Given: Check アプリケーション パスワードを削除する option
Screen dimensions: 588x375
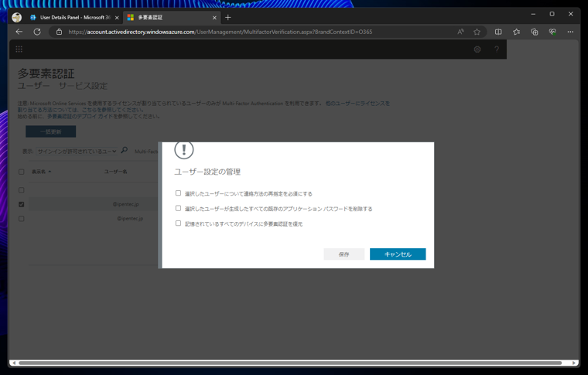Looking at the screenshot, I should (178, 208).
